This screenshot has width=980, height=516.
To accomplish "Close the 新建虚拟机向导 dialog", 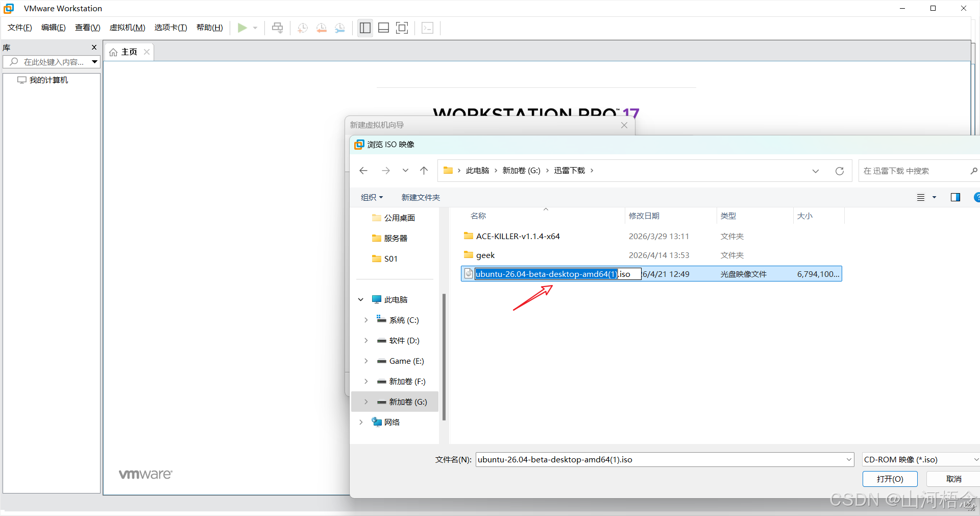I will click(624, 125).
